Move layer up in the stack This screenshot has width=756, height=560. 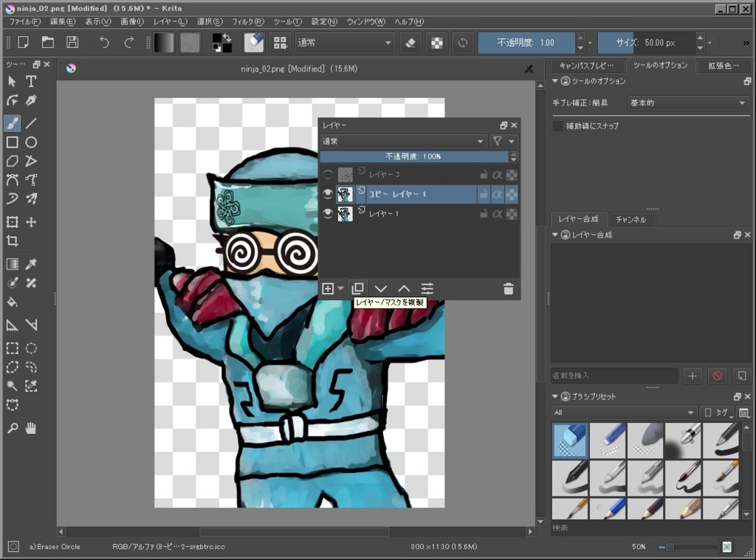(x=404, y=288)
